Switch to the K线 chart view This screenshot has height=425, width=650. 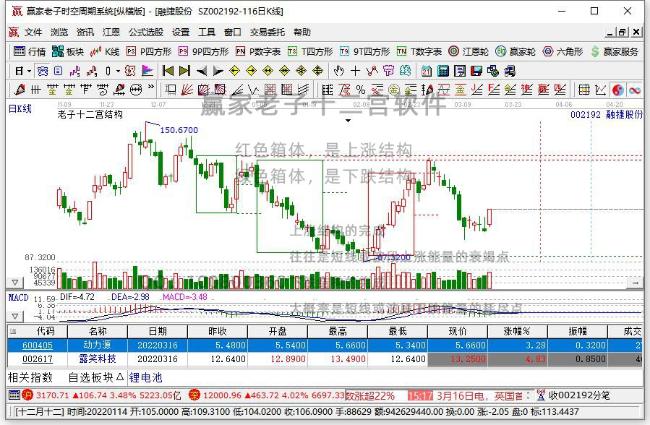click(105, 51)
